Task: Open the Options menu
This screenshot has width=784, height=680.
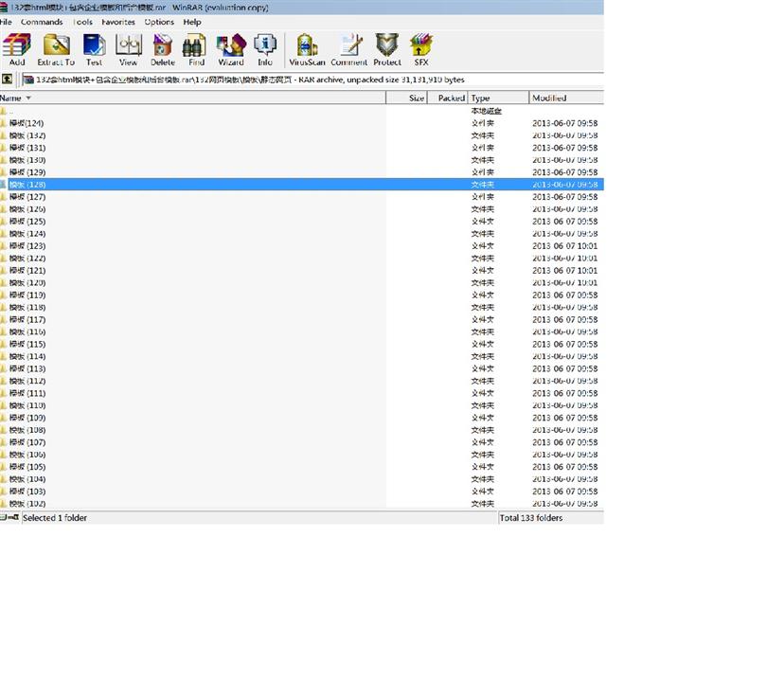Action: click(159, 22)
